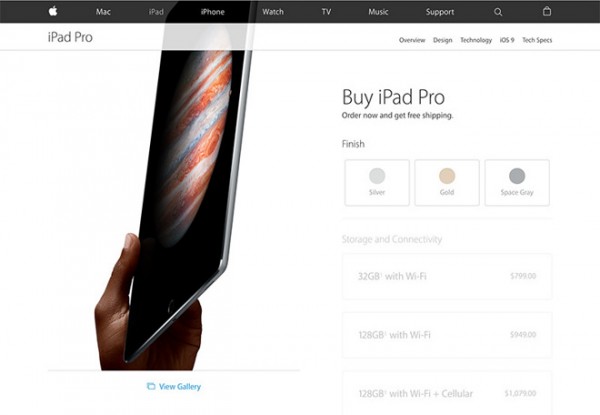
Task: Choose the Space Gray finish option
Action: tap(517, 183)
